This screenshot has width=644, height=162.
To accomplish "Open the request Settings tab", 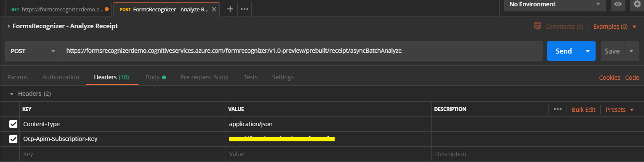I will [283, 77].
